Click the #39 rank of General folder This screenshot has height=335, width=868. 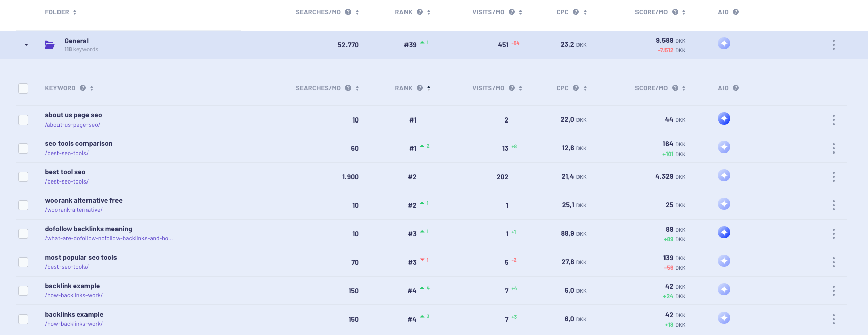pyautogui.click(x=410, y=45)
